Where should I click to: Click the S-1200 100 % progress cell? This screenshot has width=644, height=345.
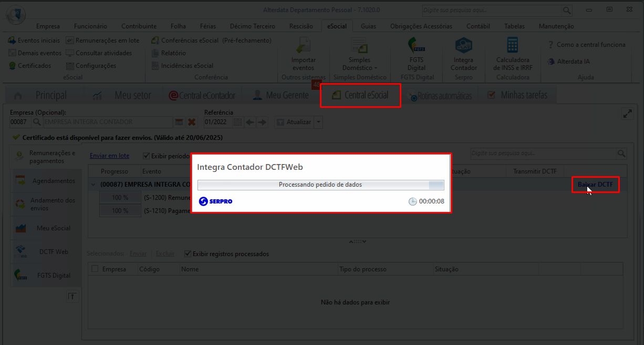coord(120,198)
